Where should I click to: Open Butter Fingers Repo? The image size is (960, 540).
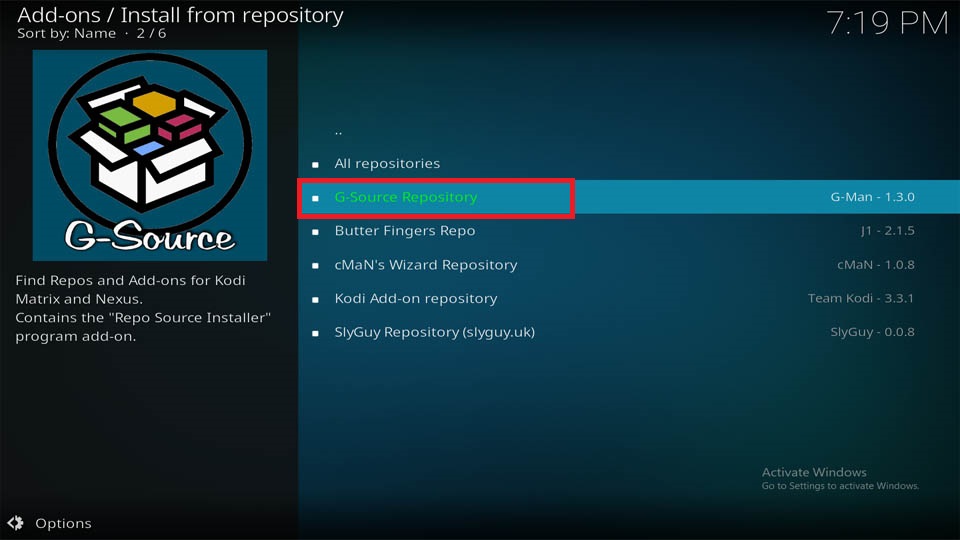[629, 231]
